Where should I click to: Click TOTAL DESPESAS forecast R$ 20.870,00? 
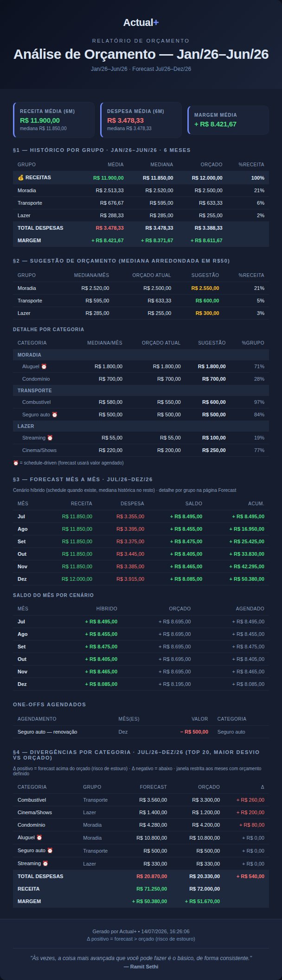click(152, 876)
